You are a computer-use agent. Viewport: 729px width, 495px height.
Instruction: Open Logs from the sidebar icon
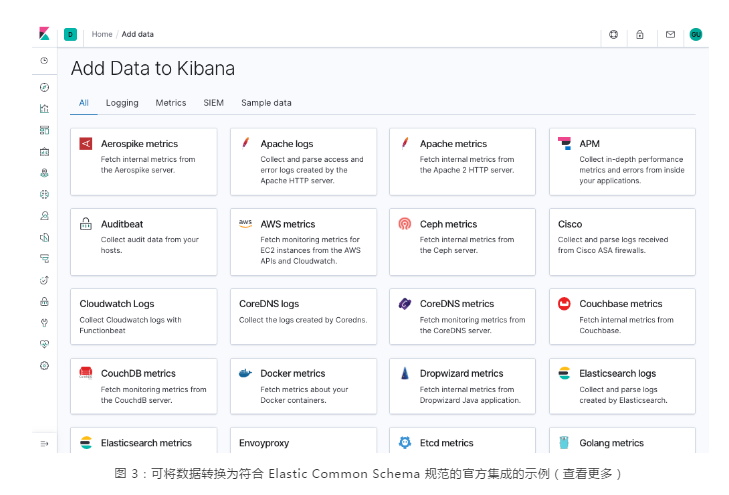point(44,238)
